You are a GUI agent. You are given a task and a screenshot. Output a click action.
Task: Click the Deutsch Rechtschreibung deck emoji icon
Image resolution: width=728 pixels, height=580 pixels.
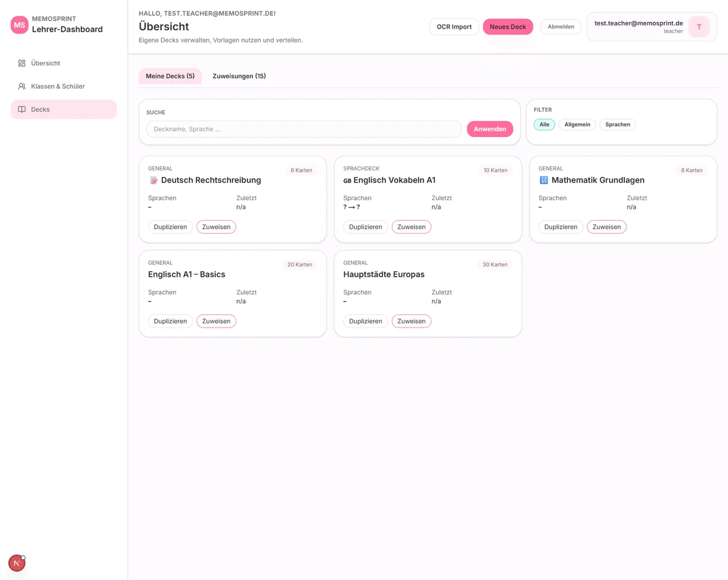click(x=153, y=180)
